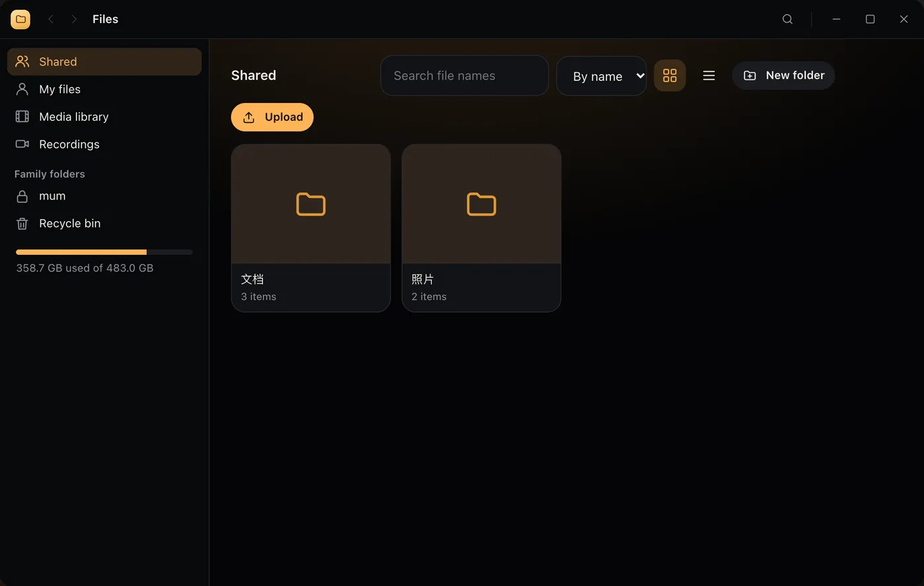The image size is (924, 586).
Task: Close the Files window
Action: 904,19
